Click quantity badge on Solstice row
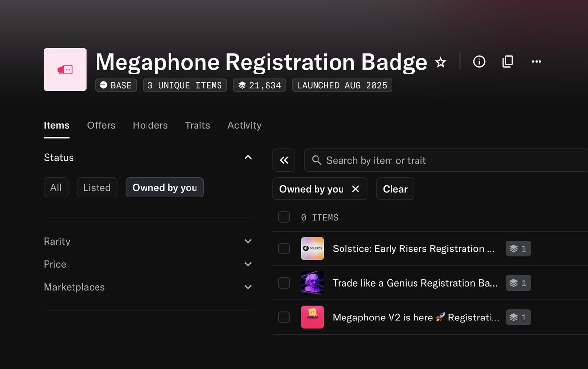 pyautogui.click(x=518, y=248)
